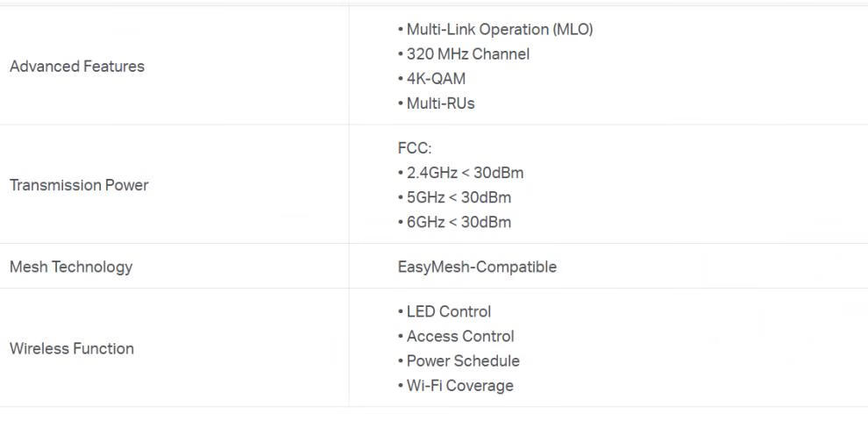
Task: Select the Multi-Link Operation (MLO) text
Action: click(x=500, y=29)
